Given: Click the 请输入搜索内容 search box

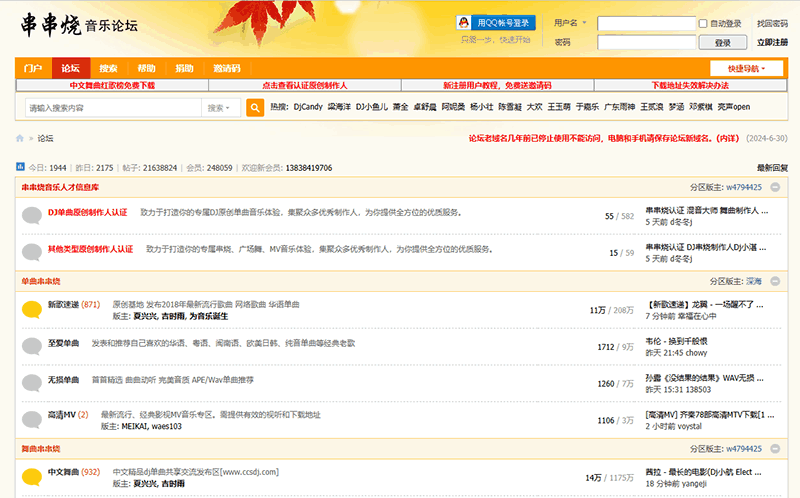Looking at the screenshot, I should (x=113, y=108).
